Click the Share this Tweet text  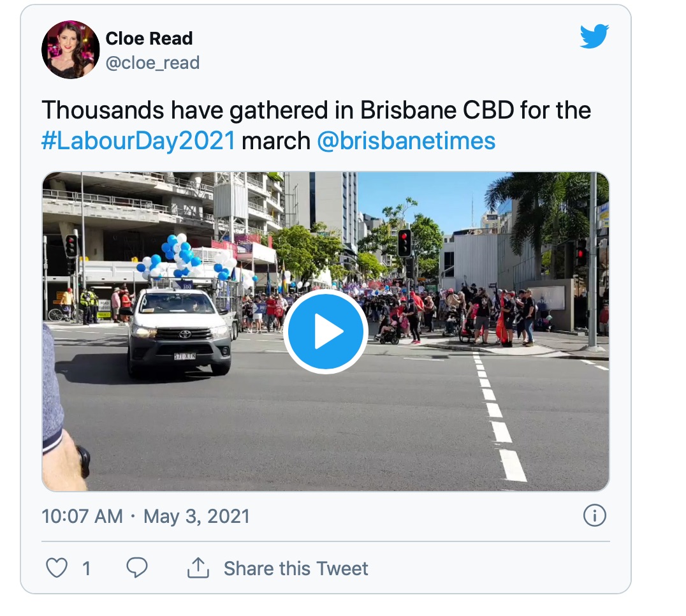pyautogui.click(x=296, y=568)
